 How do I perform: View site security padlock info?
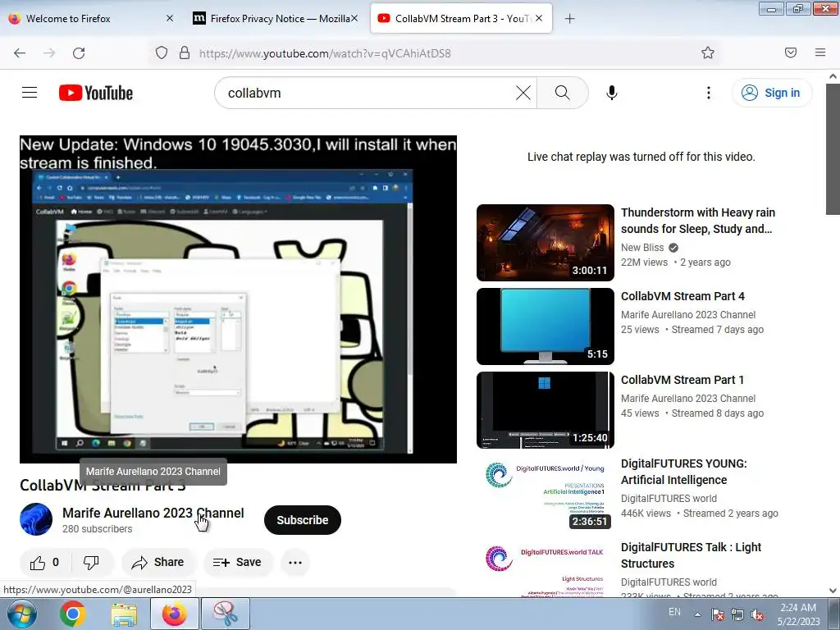(x=185, y=53)
